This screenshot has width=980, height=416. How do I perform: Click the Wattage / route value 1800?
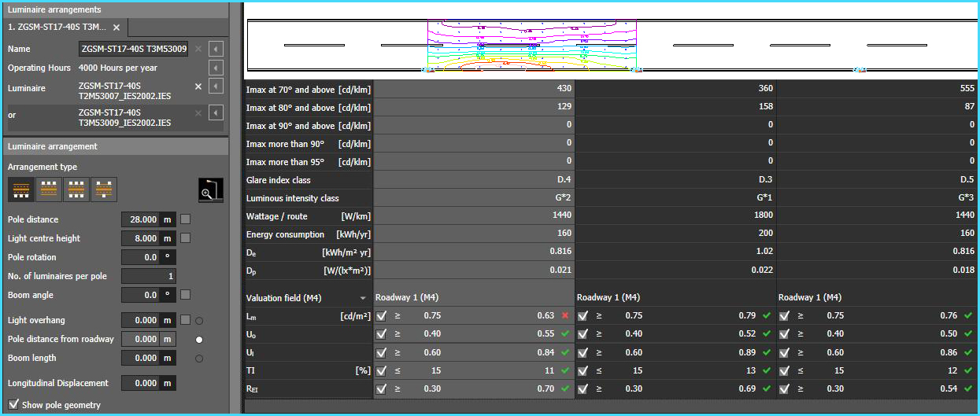[763, 216]
